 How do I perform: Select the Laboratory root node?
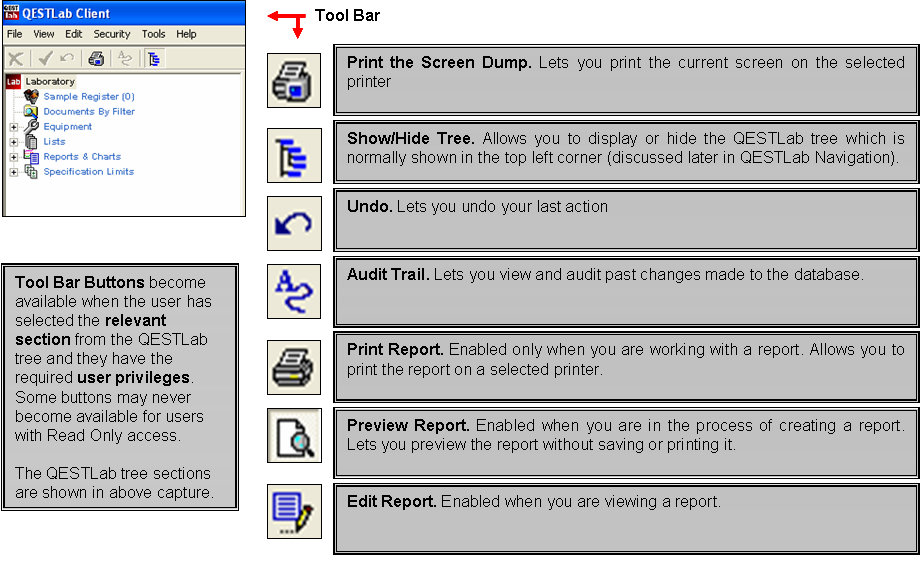coord(49,82)
